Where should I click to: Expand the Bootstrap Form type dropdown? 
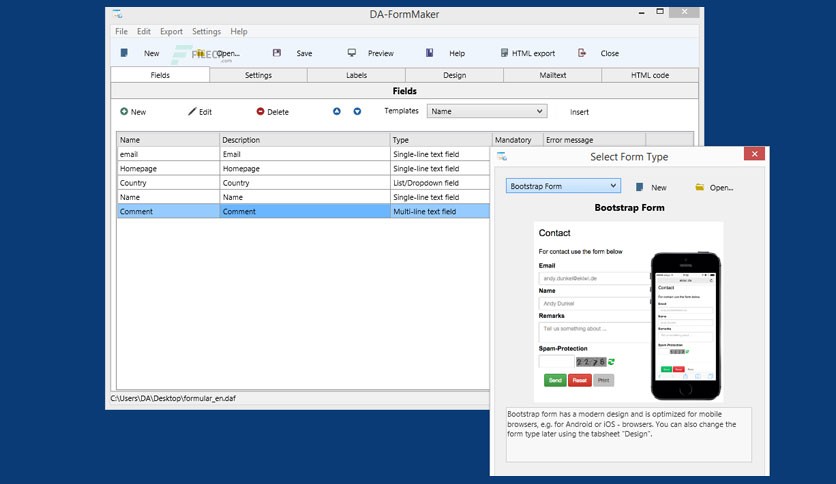tap(563, 186)
